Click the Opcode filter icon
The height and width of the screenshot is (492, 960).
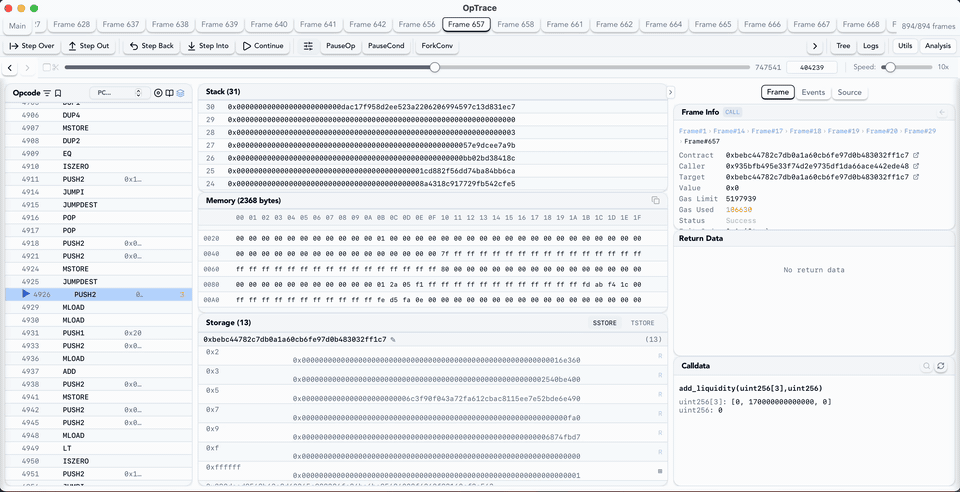(47, 93)
